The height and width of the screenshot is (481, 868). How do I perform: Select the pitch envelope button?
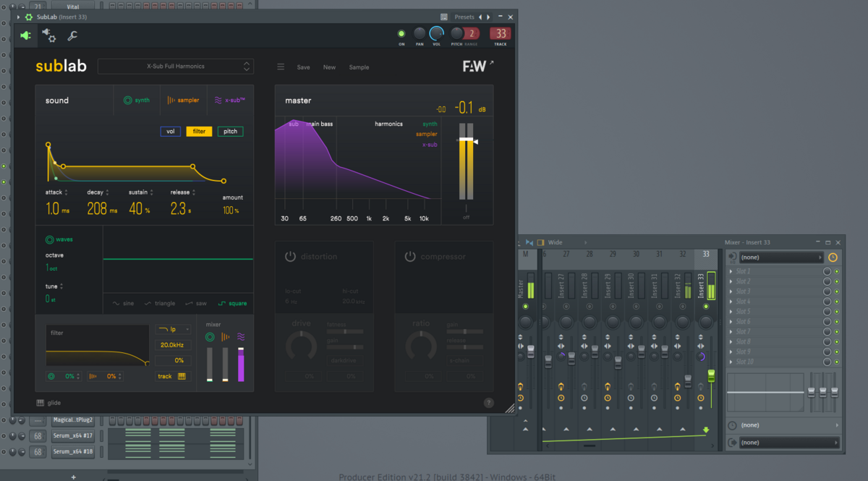pos(230,132)
